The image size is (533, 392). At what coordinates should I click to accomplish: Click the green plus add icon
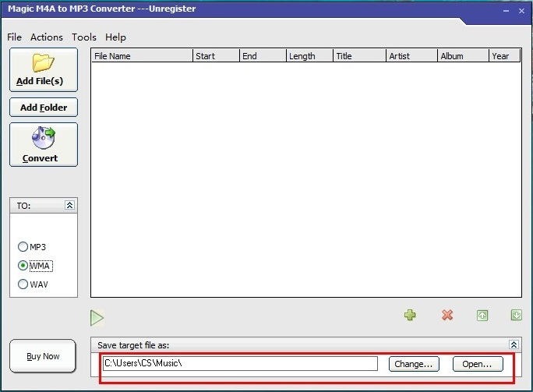coord(410,315)
